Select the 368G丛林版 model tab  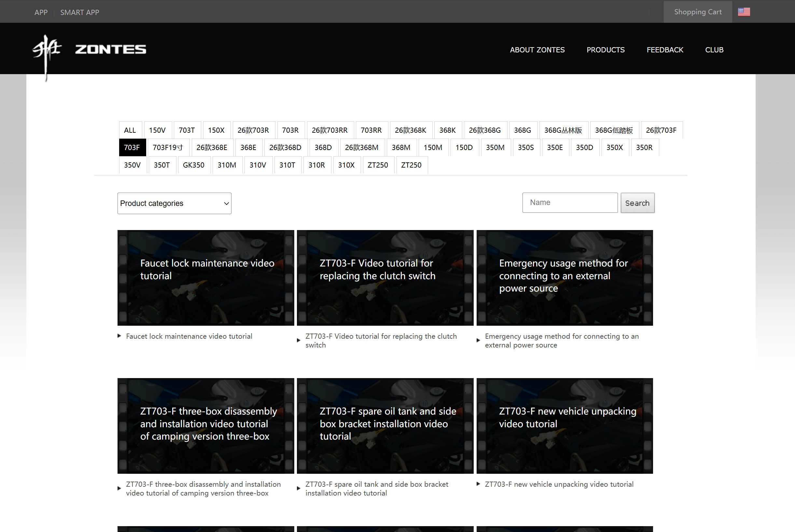pos(564,130)
